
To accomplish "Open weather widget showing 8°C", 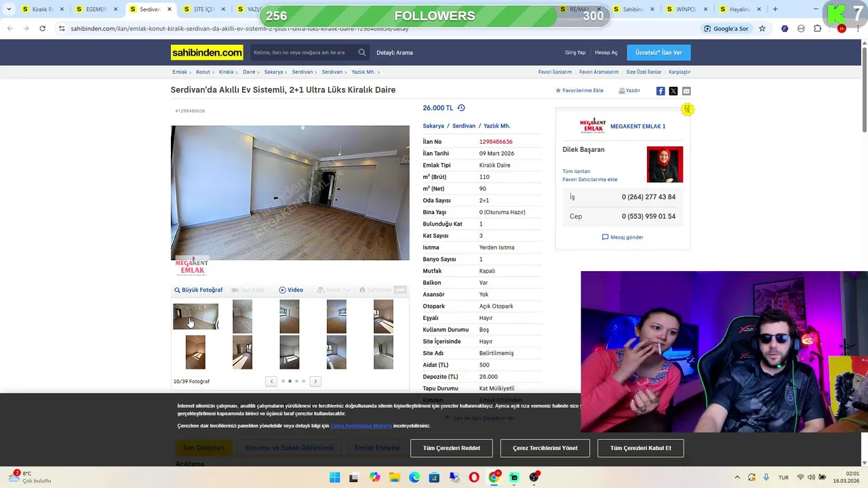I will coord(28,477).
